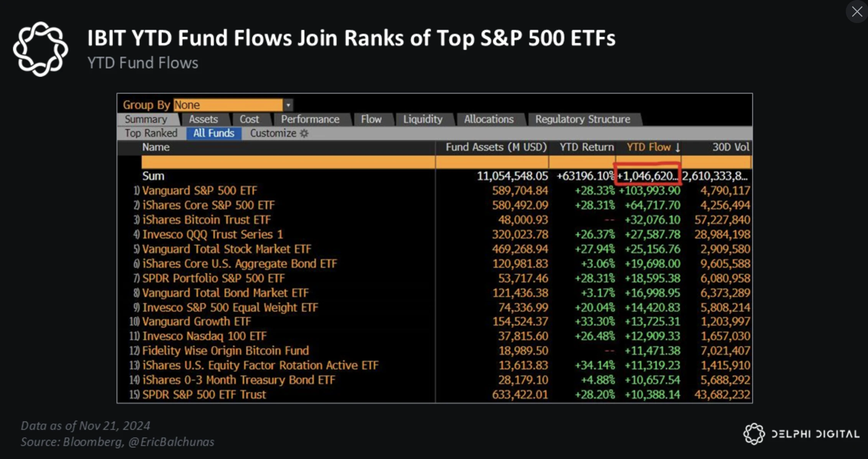868x459 pixels.
Task: Click the Customize gear icon
Action: click(304, 134)
